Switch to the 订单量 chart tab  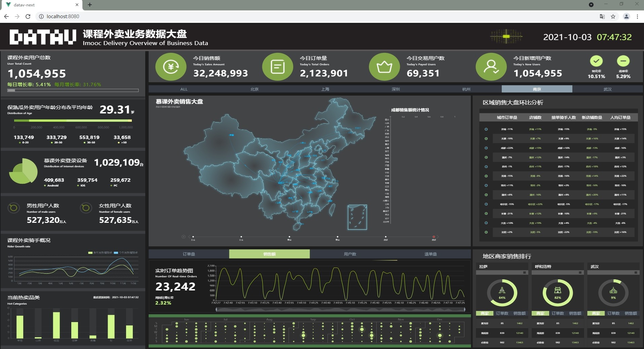(189, 254)
